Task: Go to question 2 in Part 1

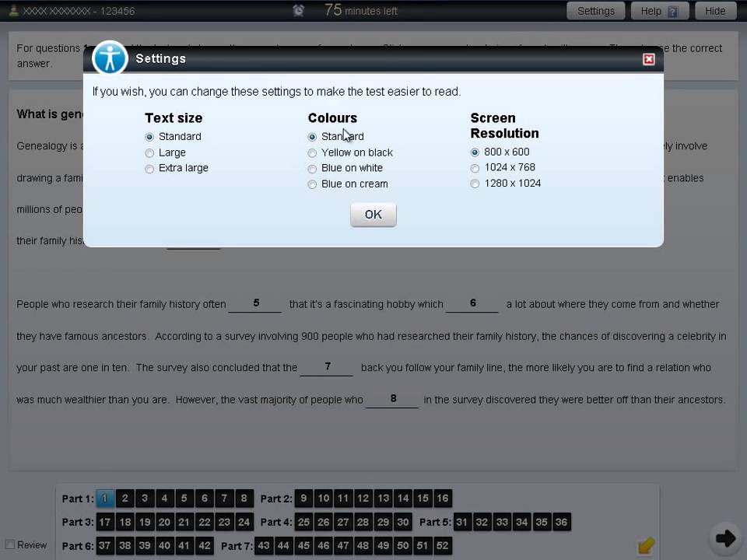Action: (x=124, y=499)
